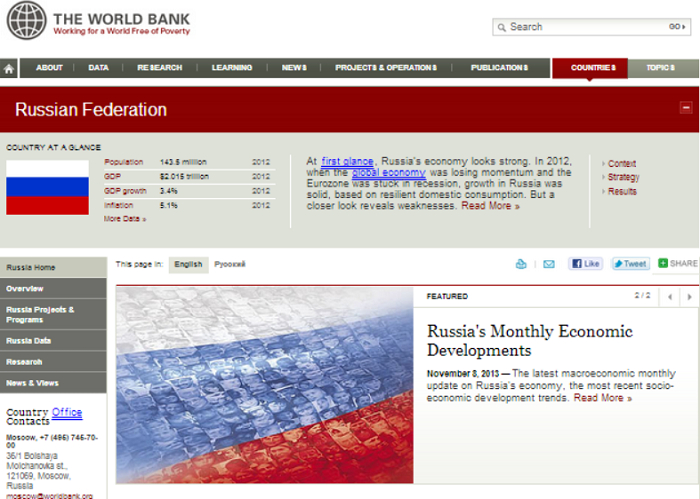Click the World Bank globe logo

[26, 20]
